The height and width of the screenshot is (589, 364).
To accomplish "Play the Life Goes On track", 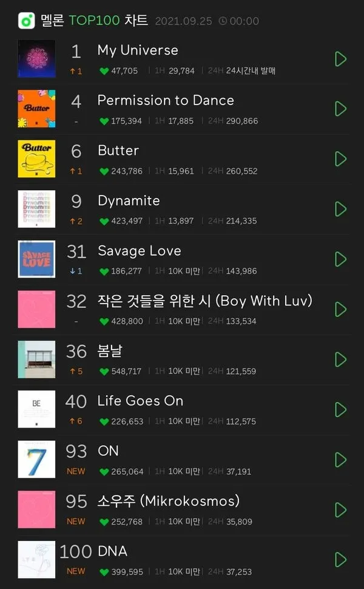I will tap(340, 409).
